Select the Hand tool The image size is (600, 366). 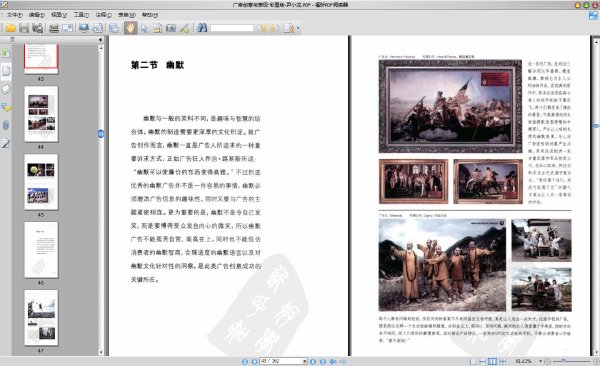(x=130, y=28)
